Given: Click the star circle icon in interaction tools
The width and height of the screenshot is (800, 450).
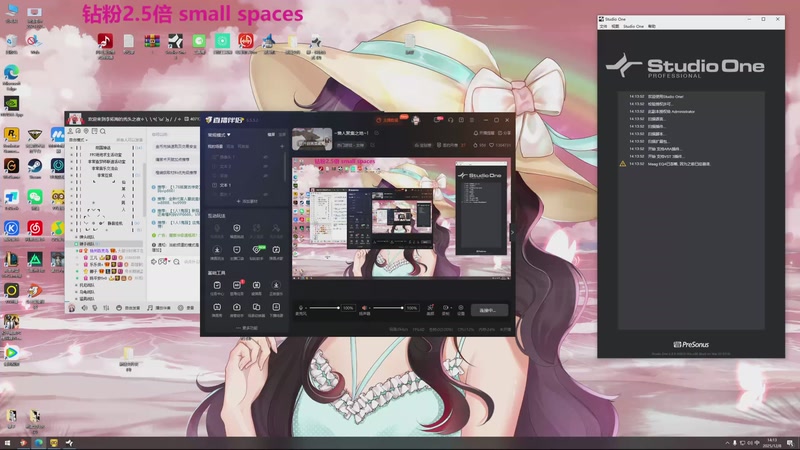Looking at the screenshot, I should pyautogui.click(x=217, y=250).
